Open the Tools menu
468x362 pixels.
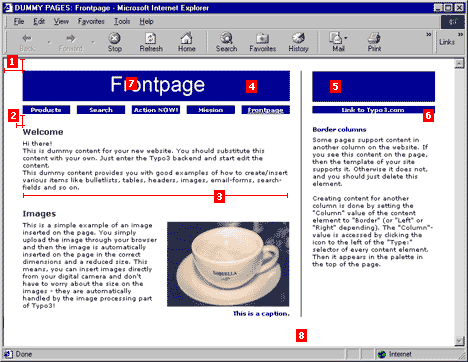pyautogui.click(x=122, y=22)
